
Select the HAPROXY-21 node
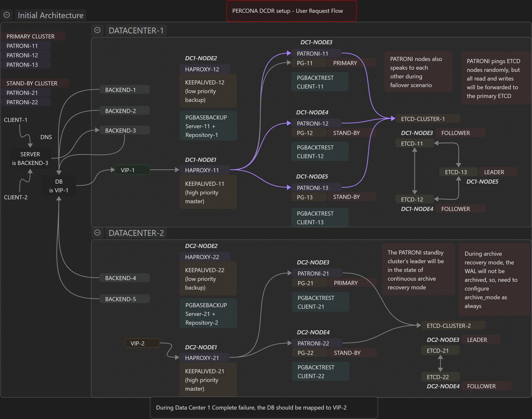(204, 358)
